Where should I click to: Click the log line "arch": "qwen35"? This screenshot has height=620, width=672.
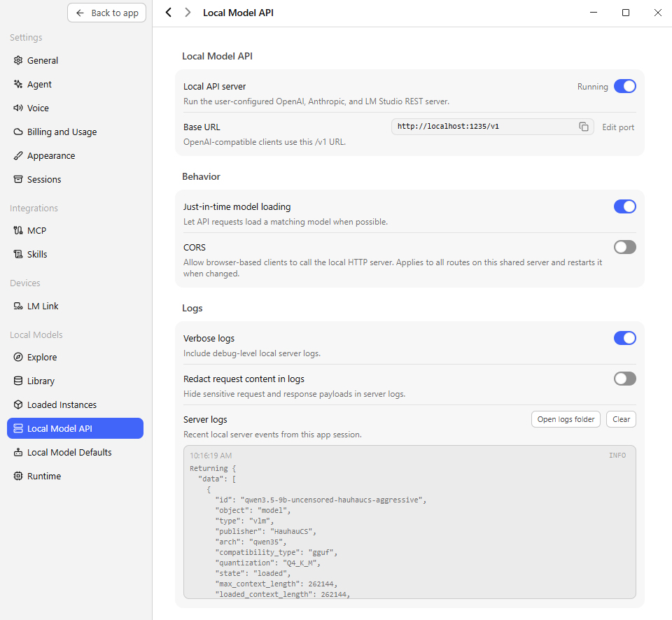click(x=251, y=542)
